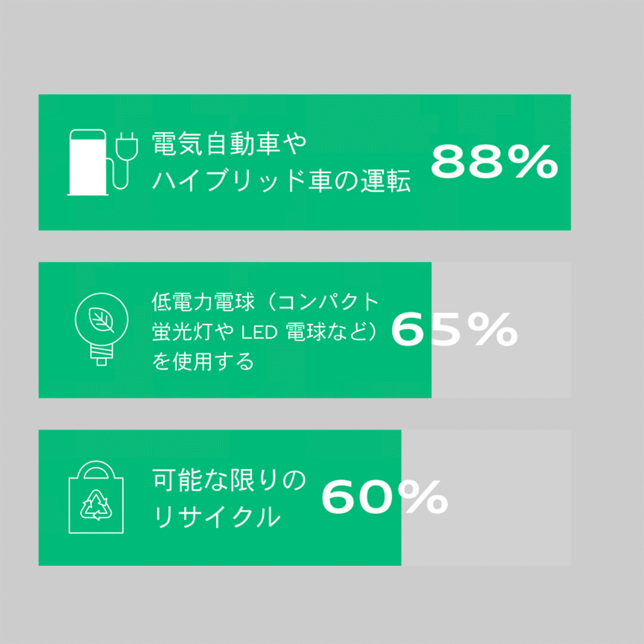Screen dimensions: 644x644
Task: Select the を使用する text line
Action: 203,361
